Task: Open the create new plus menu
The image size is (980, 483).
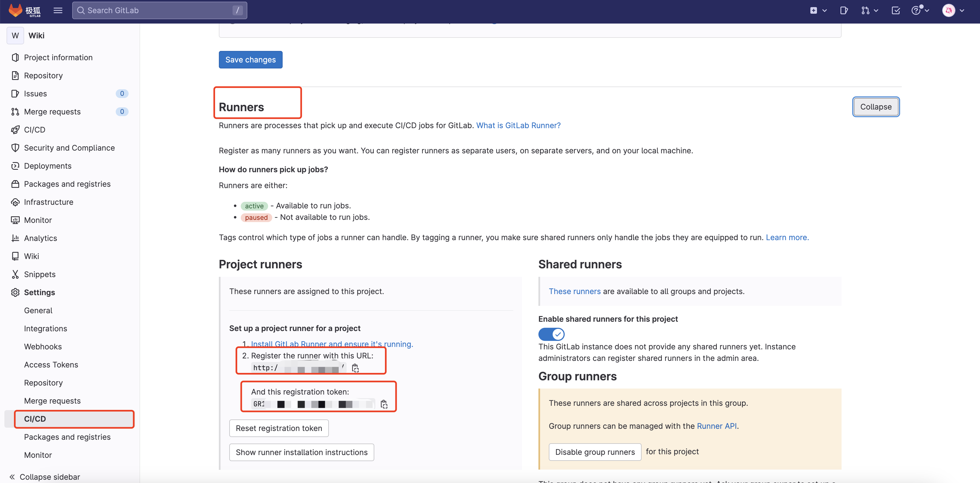Action: 818,10
